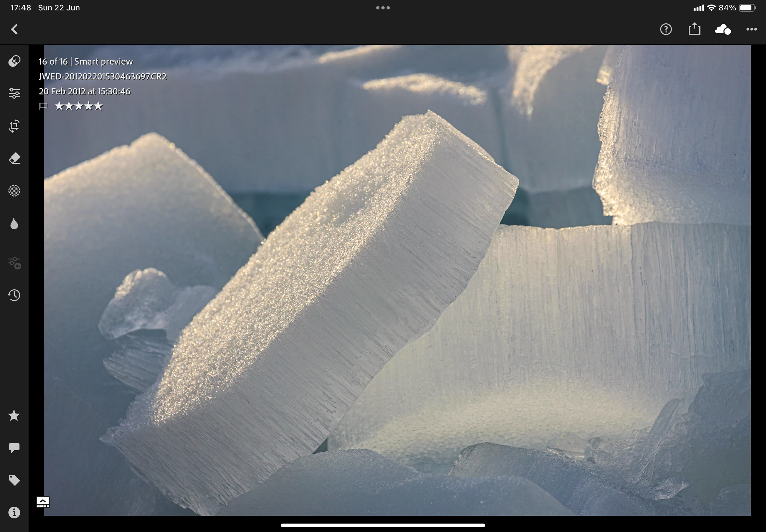Select the Healing eraser tool

coord(14,158)
